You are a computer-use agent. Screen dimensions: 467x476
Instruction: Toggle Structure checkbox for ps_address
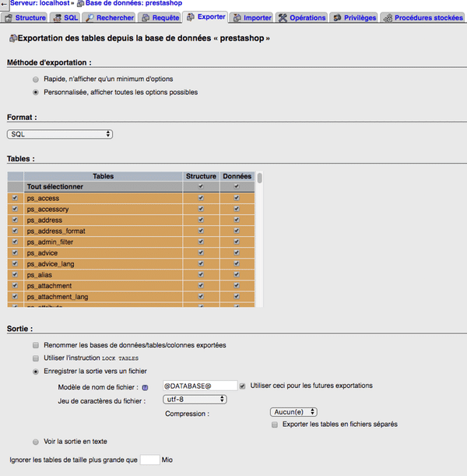(201, 220)
